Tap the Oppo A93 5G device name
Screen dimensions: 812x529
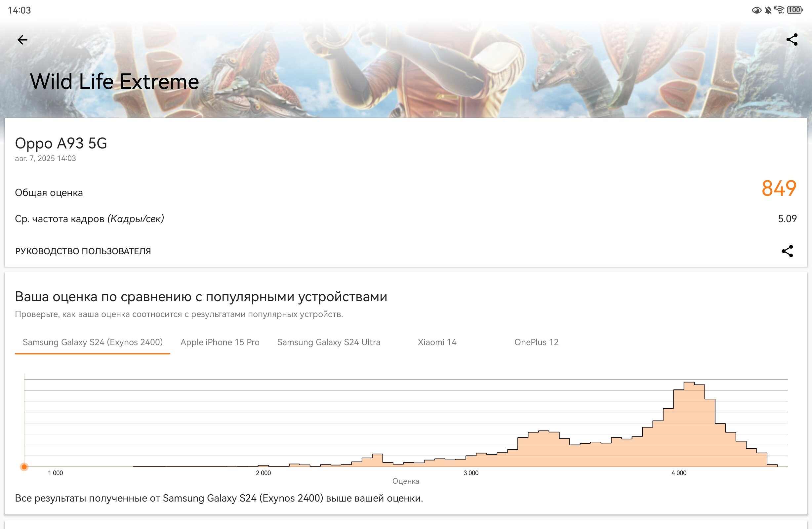coord(61,143)
